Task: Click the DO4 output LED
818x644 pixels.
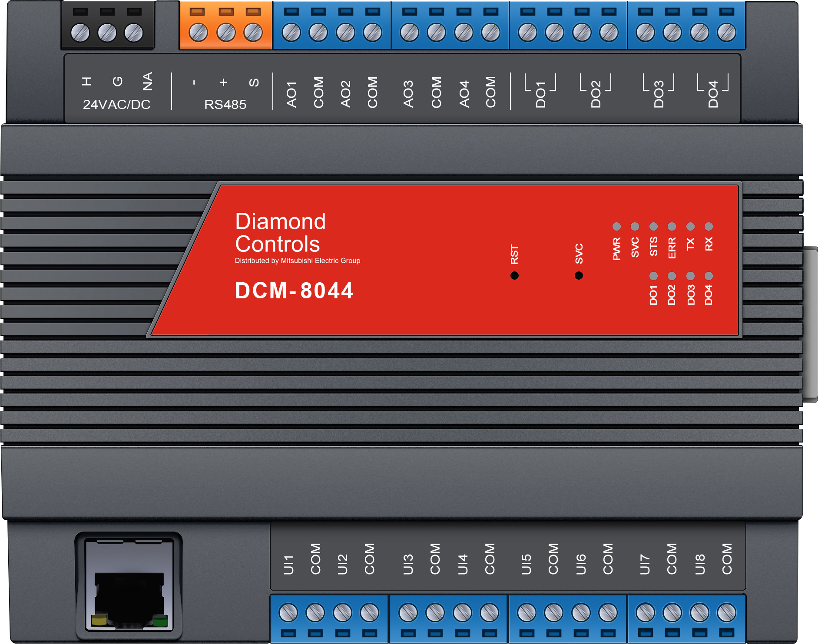Action: (709, 275)
